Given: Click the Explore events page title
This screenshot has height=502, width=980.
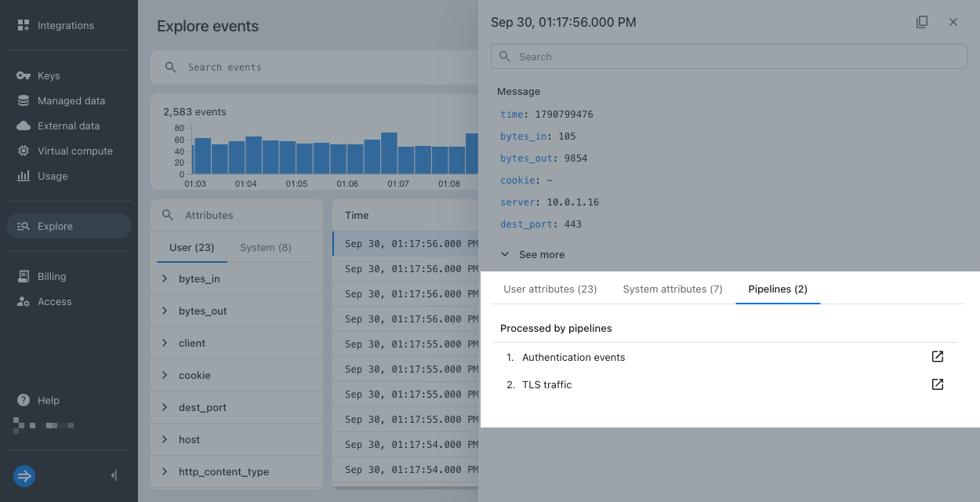Looking at the screenshot, I should (x=208, y=26).
